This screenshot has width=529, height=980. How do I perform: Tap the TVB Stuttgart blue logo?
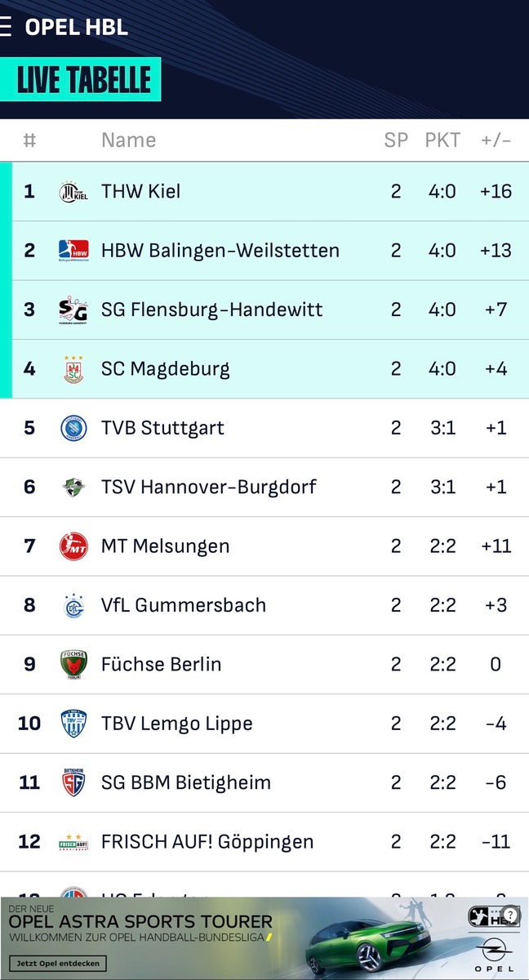[x=73, y=428]
